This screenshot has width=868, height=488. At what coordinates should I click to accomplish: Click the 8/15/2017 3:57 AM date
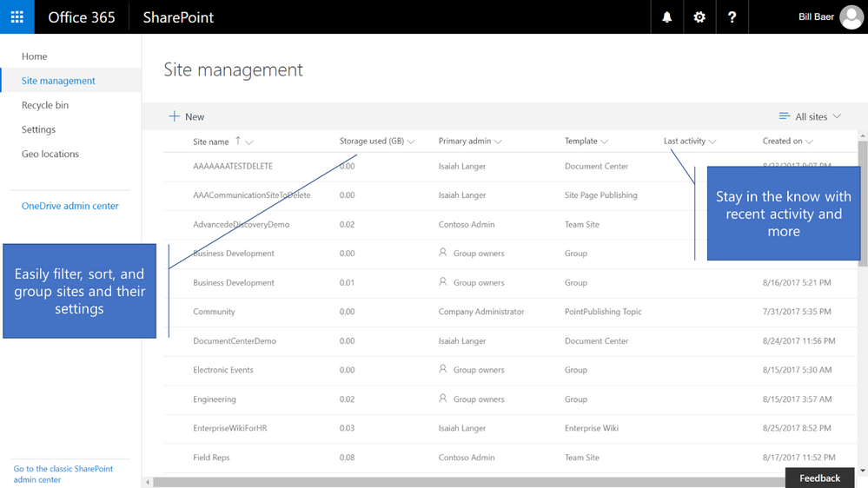(x=797, y=399)
